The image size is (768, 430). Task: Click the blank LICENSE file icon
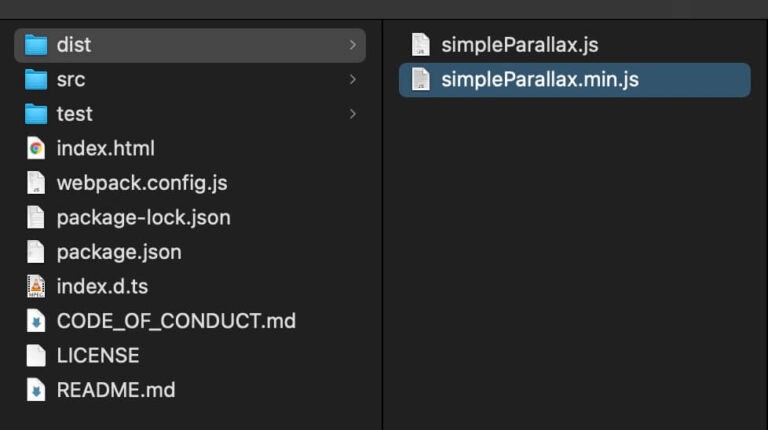click(36, 356)
